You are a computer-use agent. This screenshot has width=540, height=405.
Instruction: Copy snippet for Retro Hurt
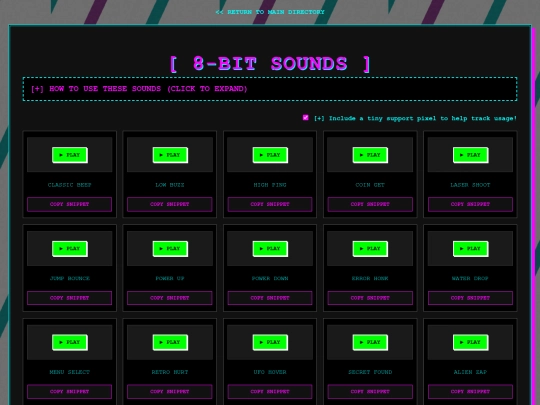click(x=170, y=392)
